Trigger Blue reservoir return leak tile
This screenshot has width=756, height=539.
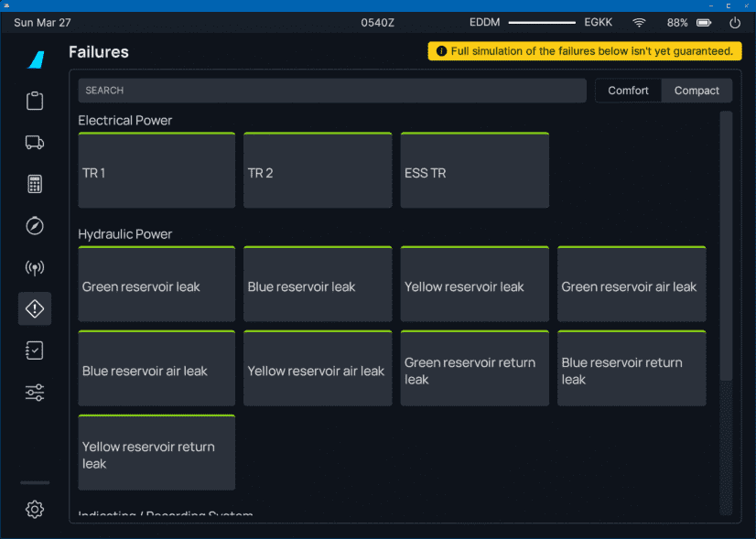click(631, 369)
